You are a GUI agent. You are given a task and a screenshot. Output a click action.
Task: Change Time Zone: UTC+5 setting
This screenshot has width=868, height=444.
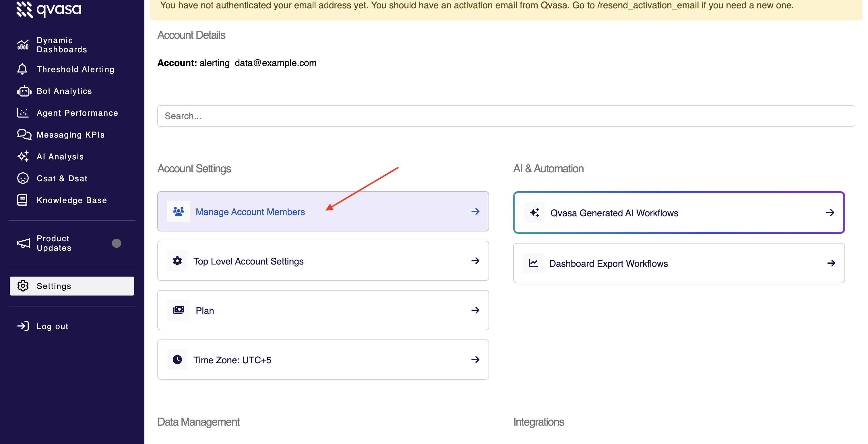pyautogui.click(x=323, y=360)
